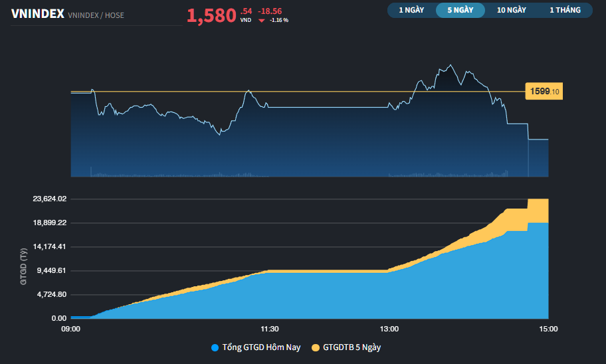Click the blue dot legend marker
This screenshot has height=364, width=606.
(215, 347)
